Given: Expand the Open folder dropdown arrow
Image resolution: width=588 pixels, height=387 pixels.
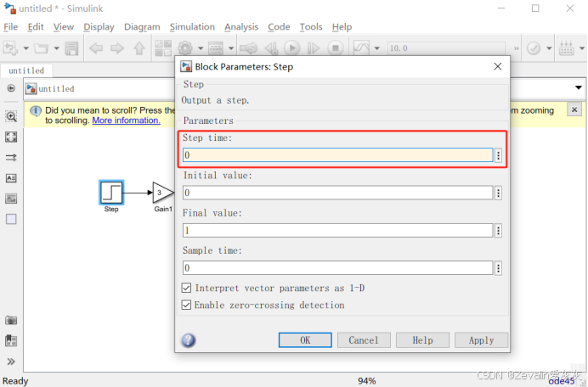Looking at the screenshot, I should (x=57, y=48).
